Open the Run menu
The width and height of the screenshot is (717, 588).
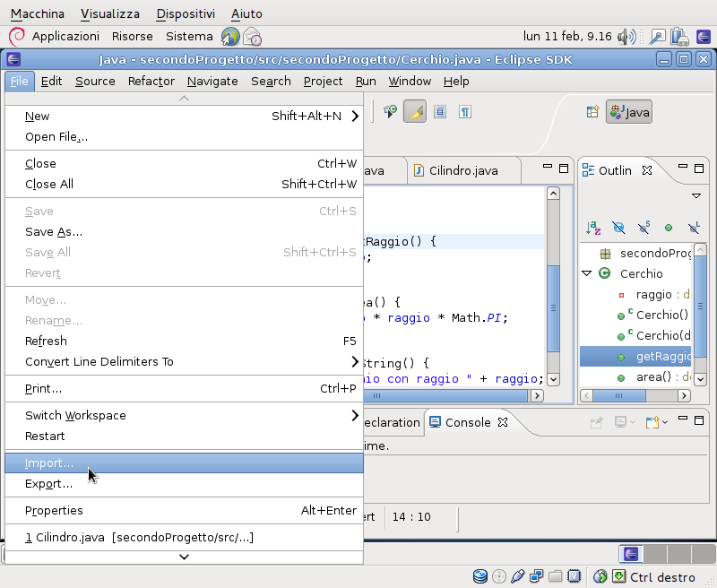[x=366, y=82]
